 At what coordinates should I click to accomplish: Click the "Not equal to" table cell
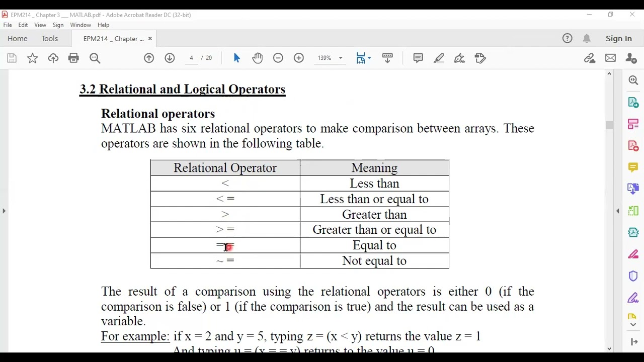tap(374, 261)
